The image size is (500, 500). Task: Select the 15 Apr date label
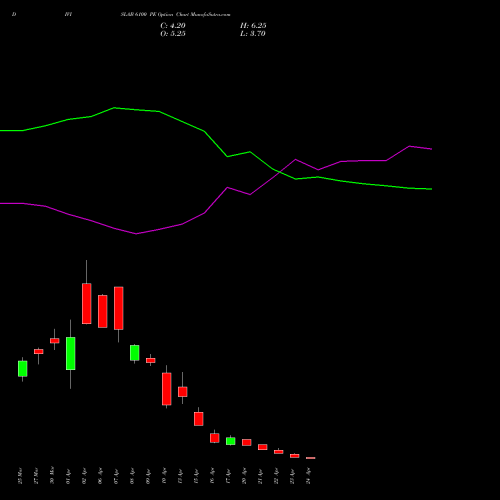(196, 476)
